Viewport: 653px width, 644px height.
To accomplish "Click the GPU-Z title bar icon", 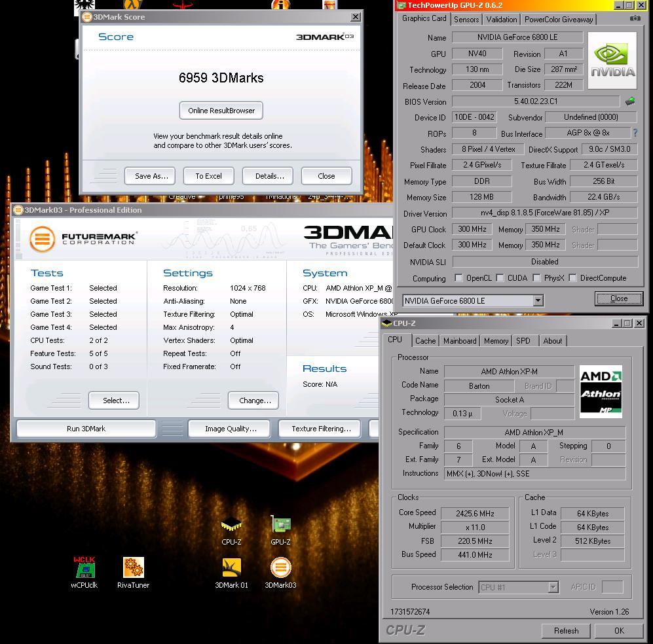I will coord(401,5).
